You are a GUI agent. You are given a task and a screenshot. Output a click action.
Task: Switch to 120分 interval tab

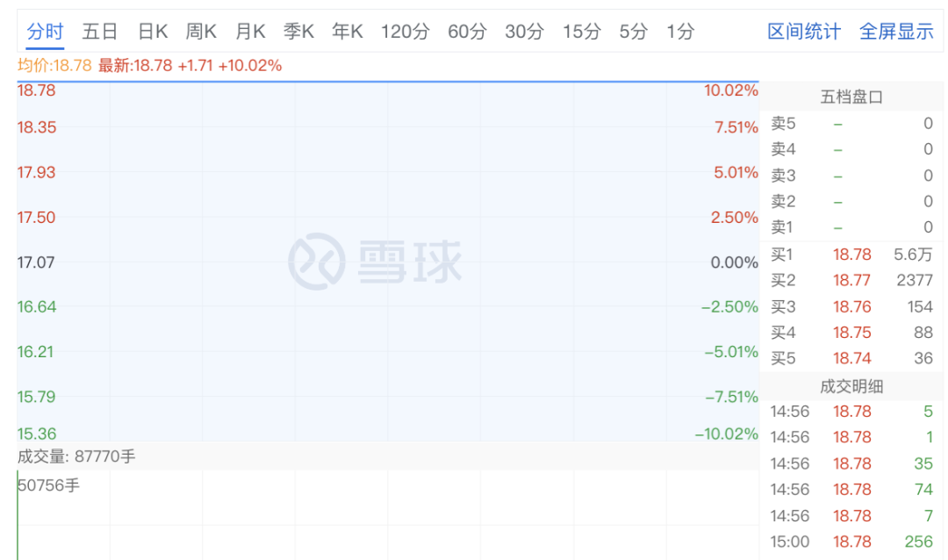click(406, 32)
